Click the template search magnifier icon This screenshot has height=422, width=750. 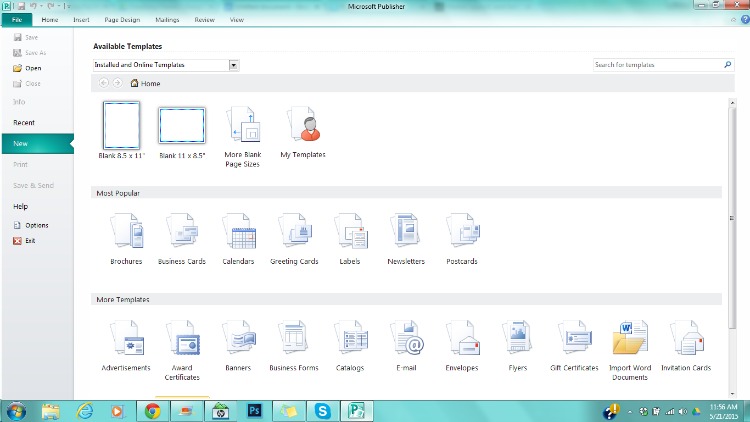pyautogui.click(x=728, y=64)
